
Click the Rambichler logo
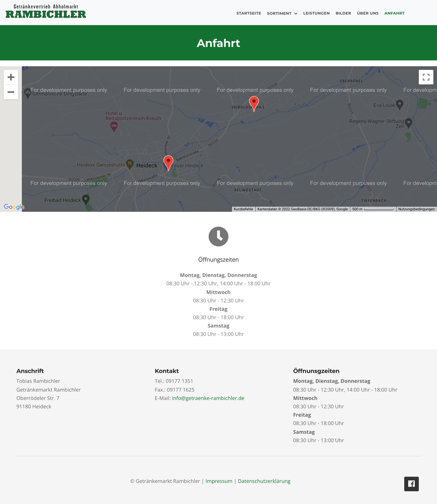pyautogui.click(x=46, y=11)
